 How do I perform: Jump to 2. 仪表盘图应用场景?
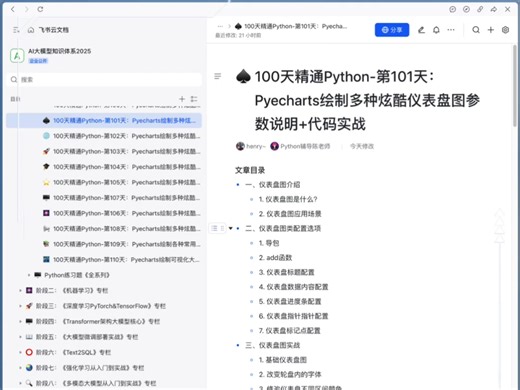[290, 214]
